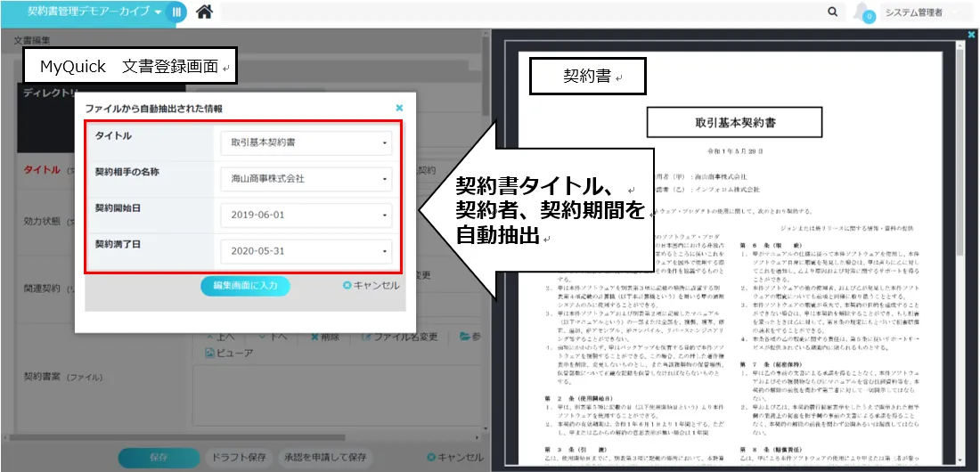
Task: Click the 削除 file action
Action: [x=325, y=337]
